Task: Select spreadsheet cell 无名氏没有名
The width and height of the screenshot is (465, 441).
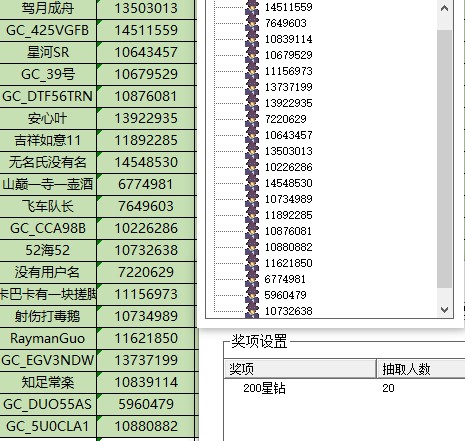Action: tap(48, 162)
